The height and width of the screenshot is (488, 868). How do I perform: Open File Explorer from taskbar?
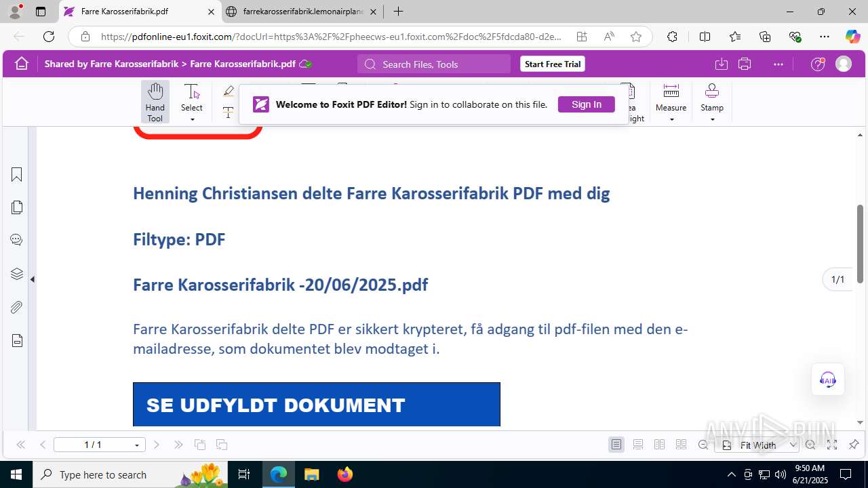point(311,474)
